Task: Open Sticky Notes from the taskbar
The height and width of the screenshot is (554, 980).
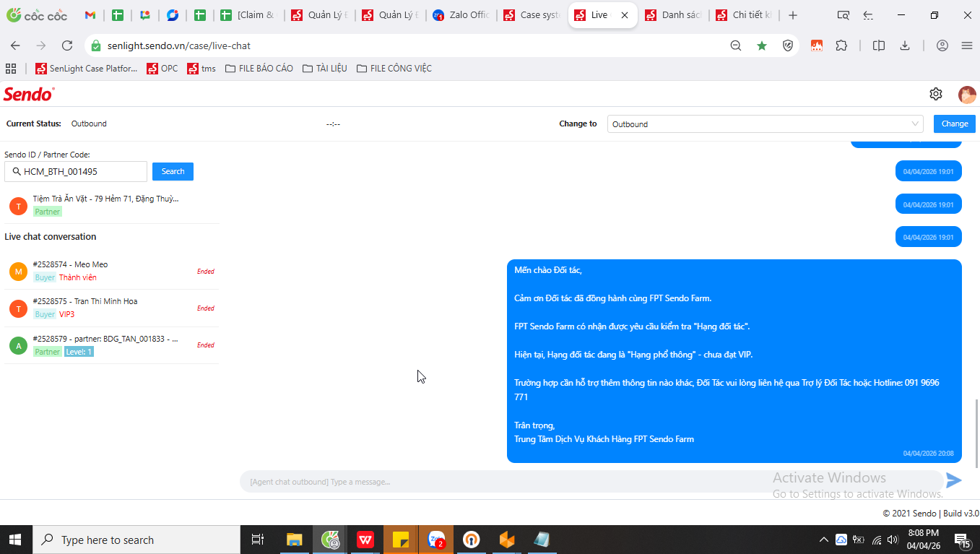Action: click(401, 540)
